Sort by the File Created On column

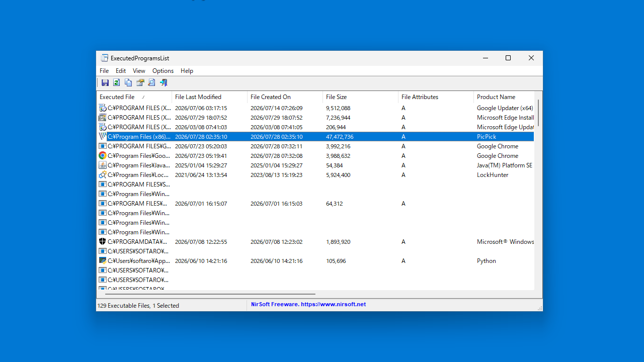(285, 97)
